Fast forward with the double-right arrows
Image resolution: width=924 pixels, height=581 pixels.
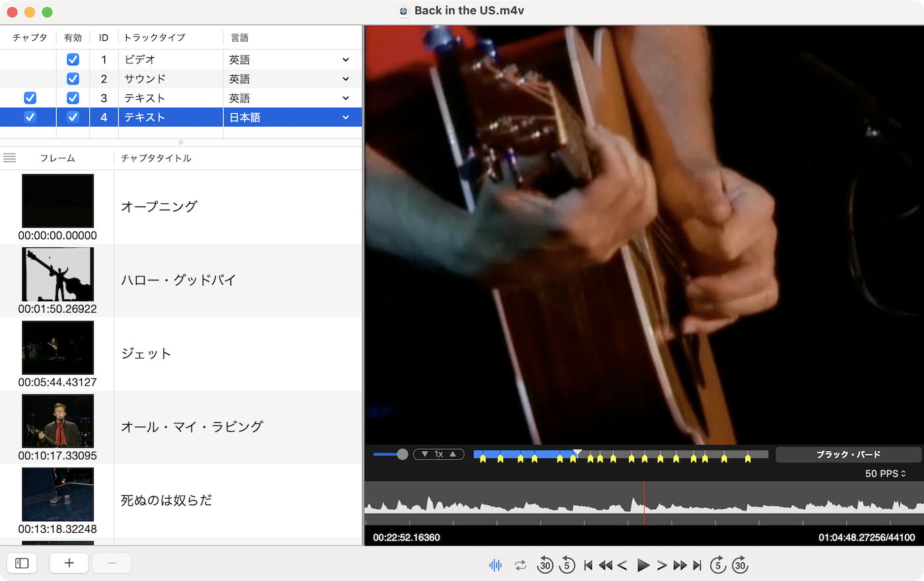[x=680, y=565]
